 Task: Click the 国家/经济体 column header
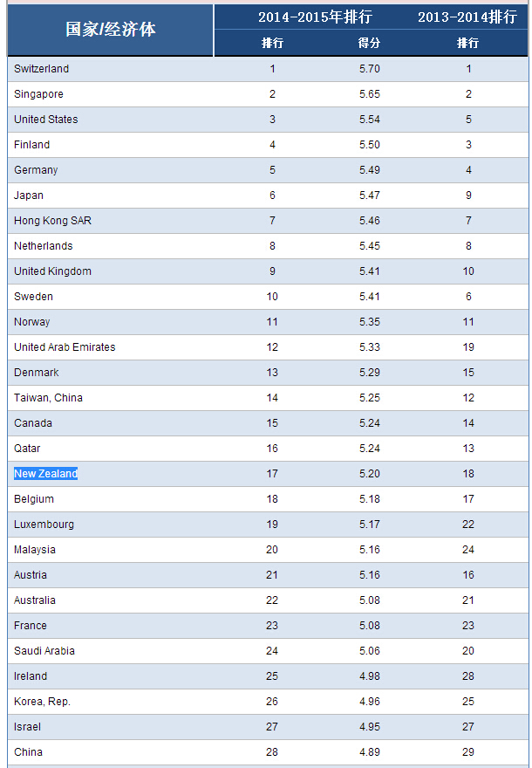[111, 30]
